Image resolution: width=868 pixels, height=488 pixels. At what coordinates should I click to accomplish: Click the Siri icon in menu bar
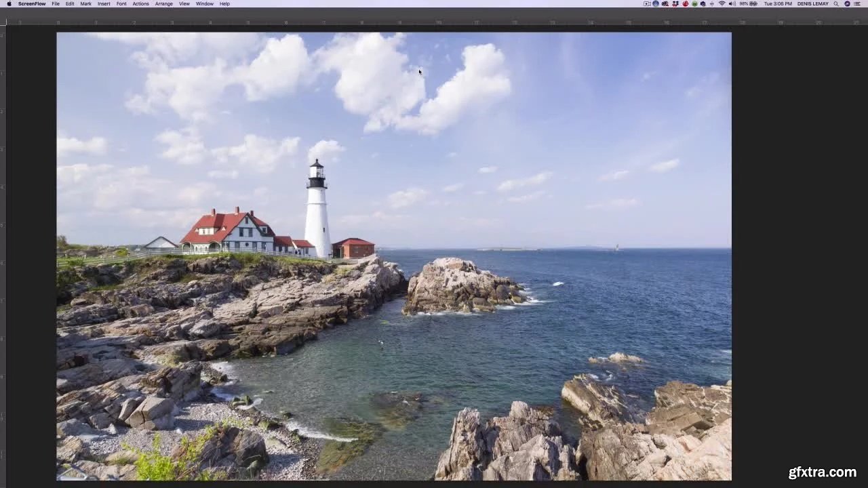pos(847,3)
